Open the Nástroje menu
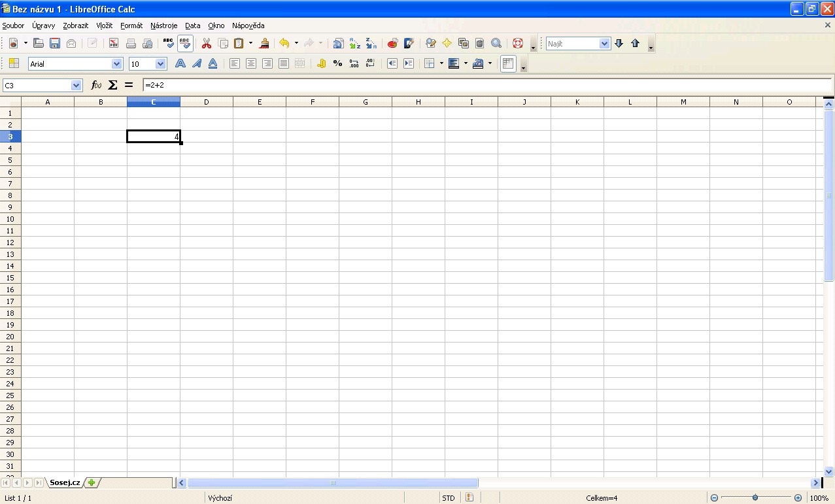 164,25
